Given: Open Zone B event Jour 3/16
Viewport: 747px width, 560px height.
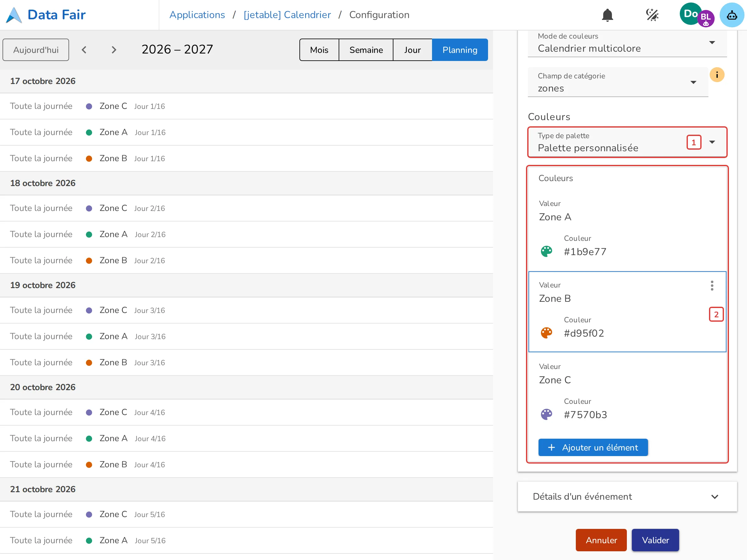Looking at the screenshot, I should point(247,362).
